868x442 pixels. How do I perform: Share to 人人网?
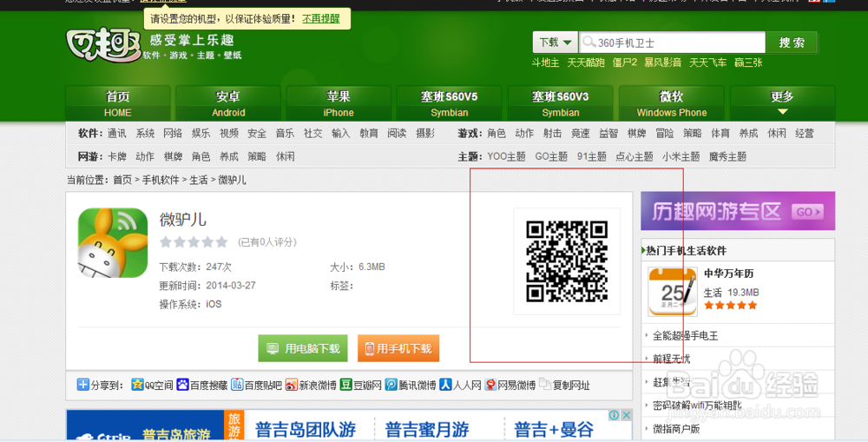461,385
